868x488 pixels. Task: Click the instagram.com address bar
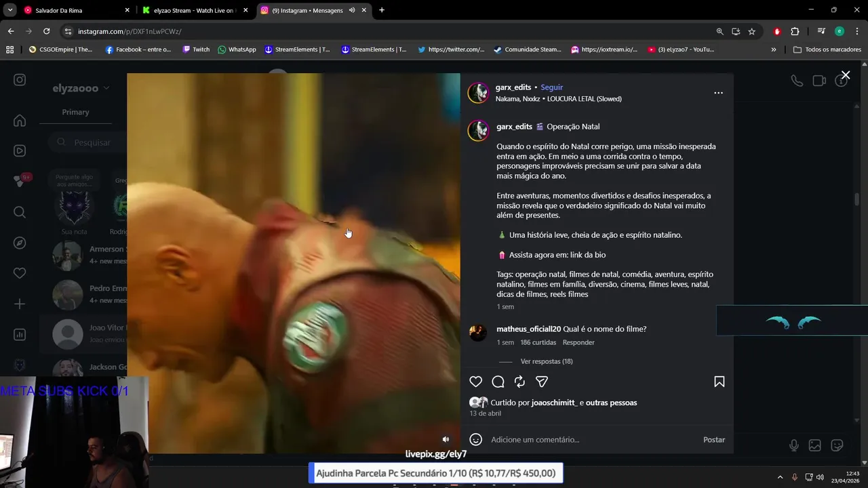tap(387, 31)
